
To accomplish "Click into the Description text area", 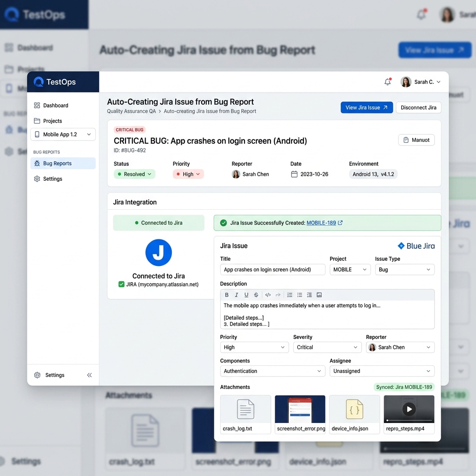I will [327, 315].
